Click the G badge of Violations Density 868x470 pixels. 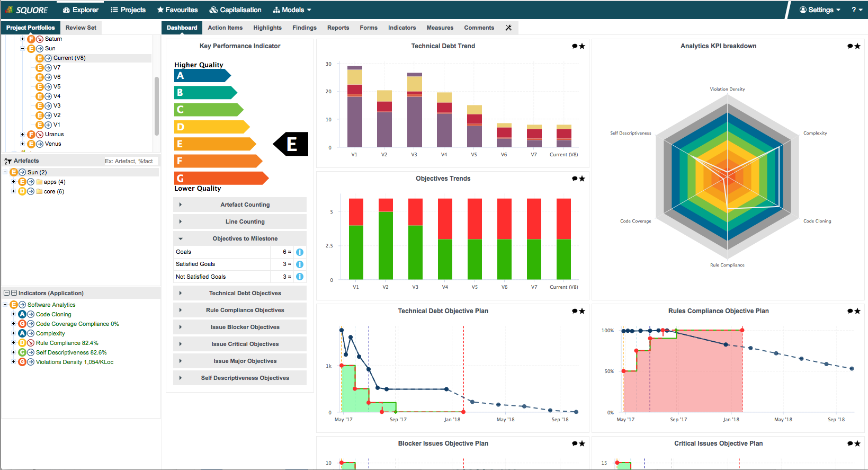22,362
